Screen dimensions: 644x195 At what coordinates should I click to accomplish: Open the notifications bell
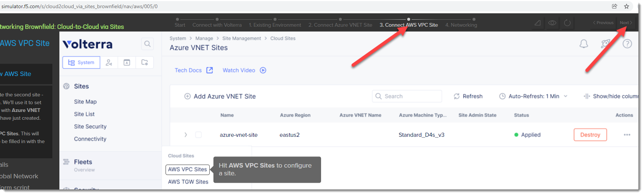[x=583, y=44]
